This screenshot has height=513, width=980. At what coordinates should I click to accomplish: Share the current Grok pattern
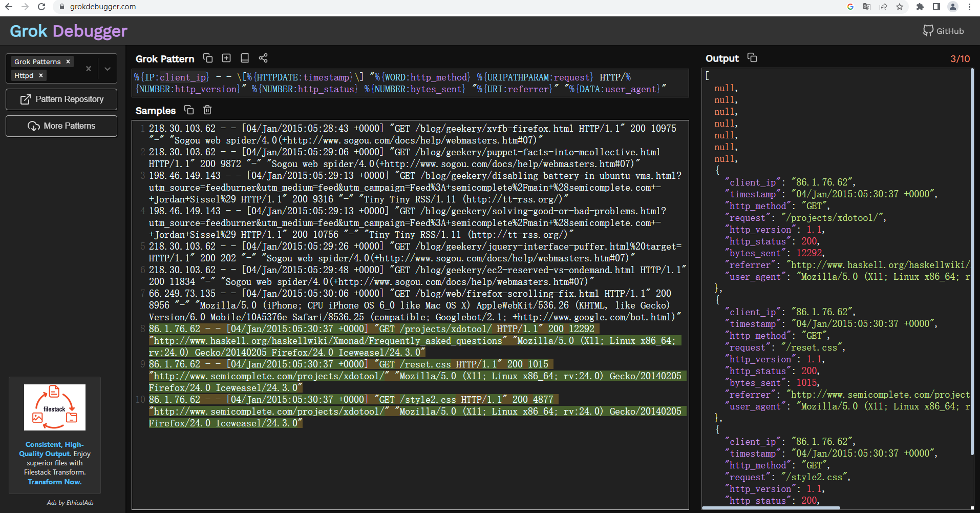[x=263, y=58]
